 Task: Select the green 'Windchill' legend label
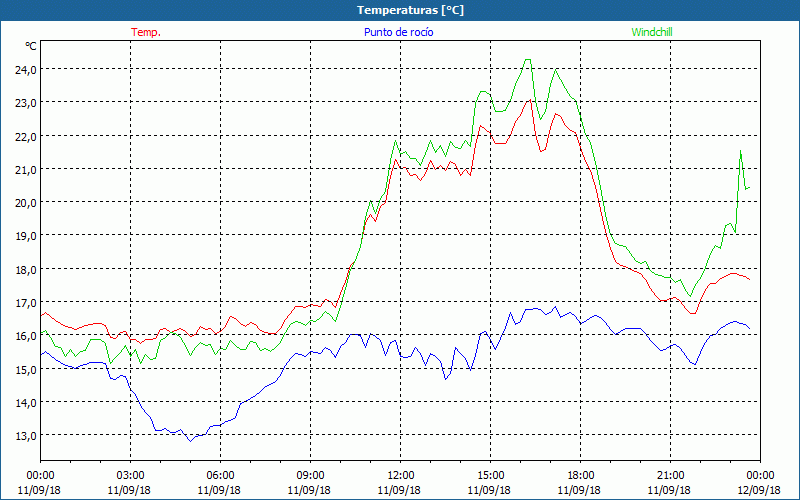(x=652, y=32)
